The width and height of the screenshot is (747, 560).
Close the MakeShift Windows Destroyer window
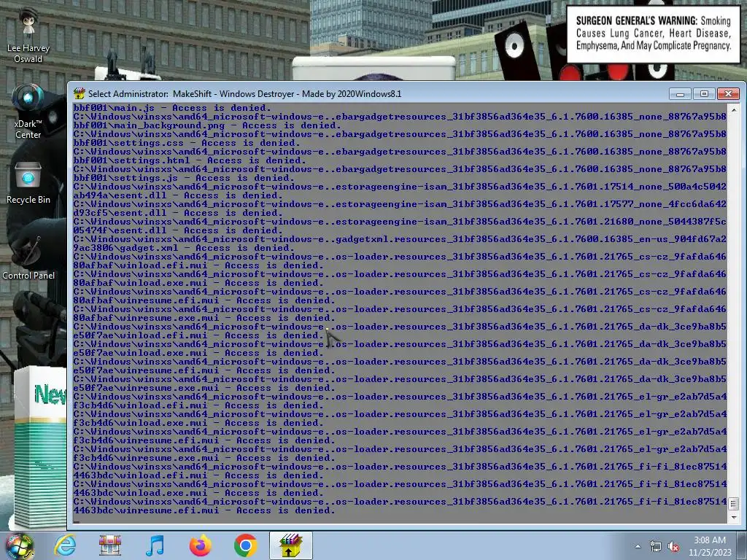point(729,94)
